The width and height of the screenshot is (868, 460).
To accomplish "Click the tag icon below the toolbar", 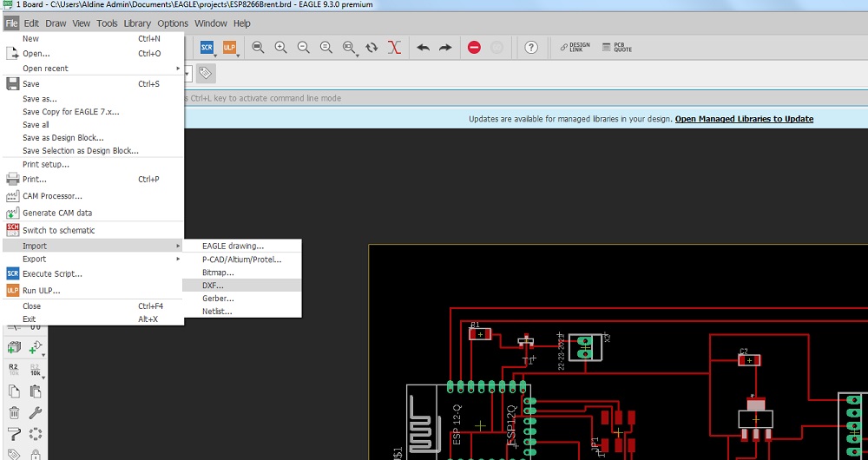I will coord(206,73).
